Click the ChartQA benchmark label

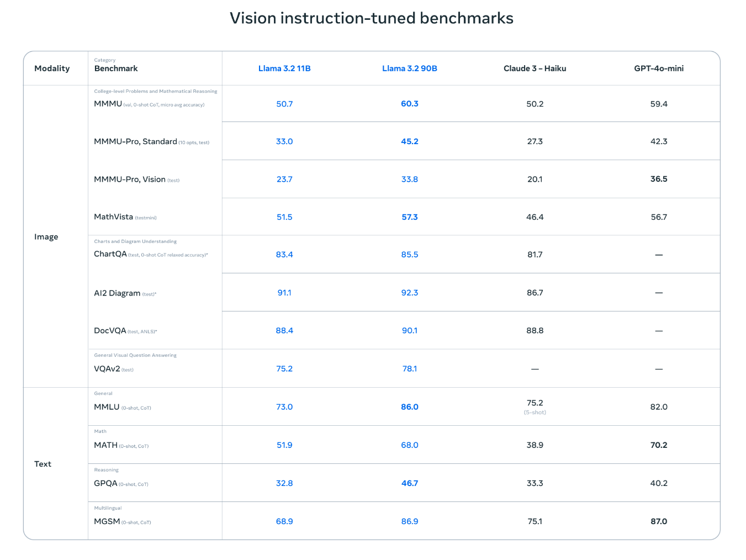point(110,254)
